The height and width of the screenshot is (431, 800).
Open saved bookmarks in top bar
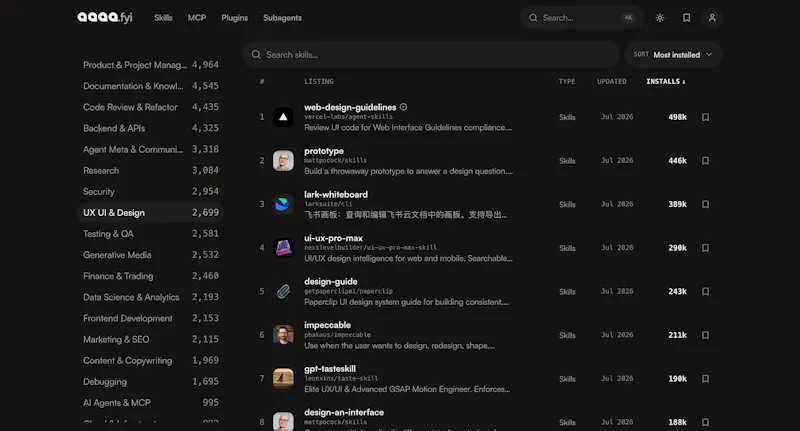pos(686,18)
